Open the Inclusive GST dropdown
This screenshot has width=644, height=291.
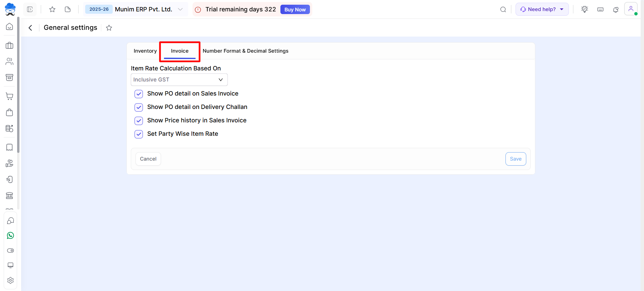coord(179,80)
